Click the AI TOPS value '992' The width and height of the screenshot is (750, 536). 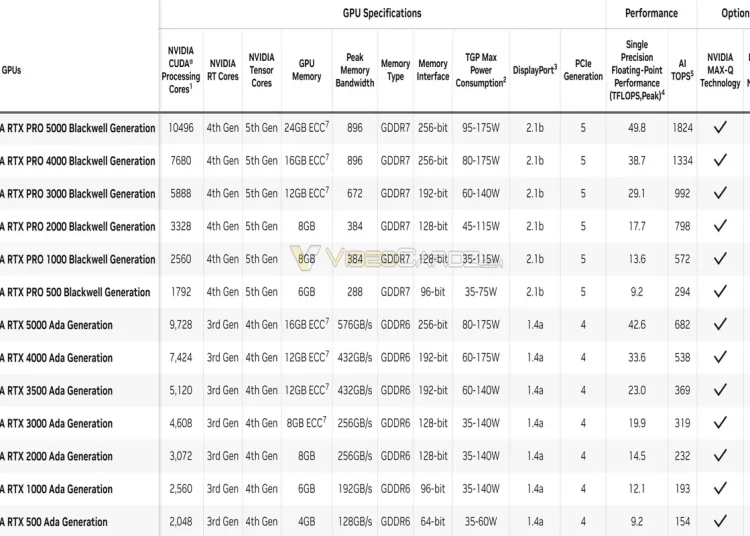[682, 193]
